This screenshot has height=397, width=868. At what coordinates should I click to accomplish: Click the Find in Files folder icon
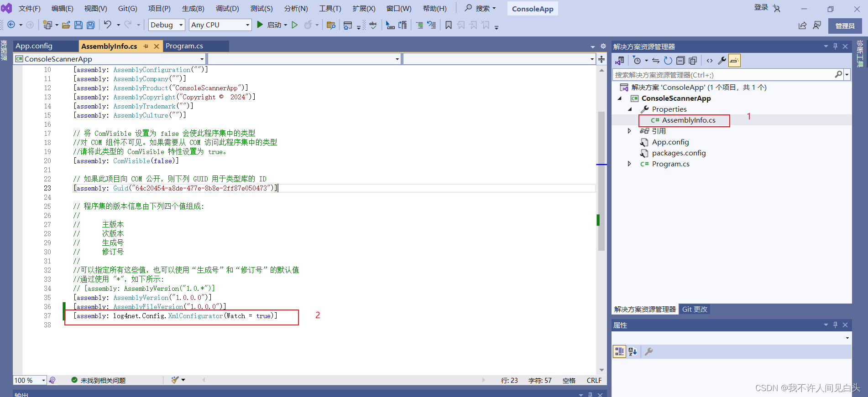tap(331, 25)
